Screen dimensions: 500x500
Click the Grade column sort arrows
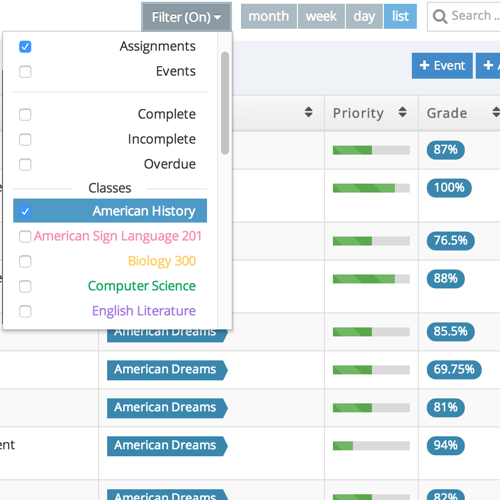pos(496,112)
